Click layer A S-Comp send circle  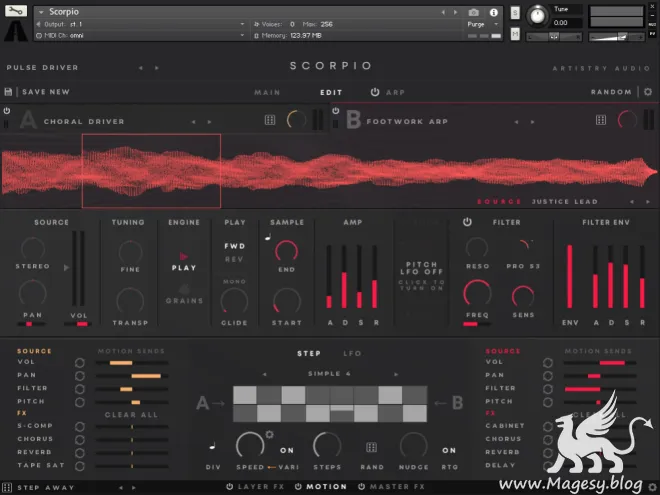[80, 427]
